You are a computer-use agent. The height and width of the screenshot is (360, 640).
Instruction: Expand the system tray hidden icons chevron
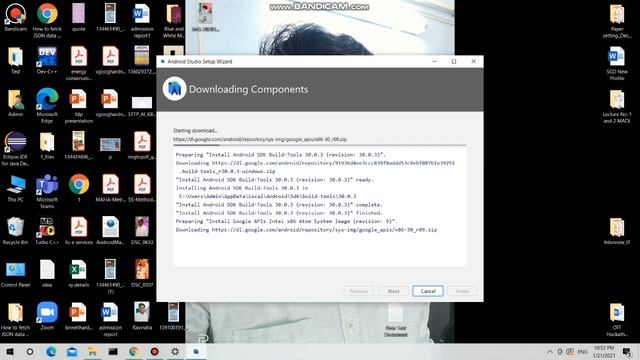click(x=550, y=351)
